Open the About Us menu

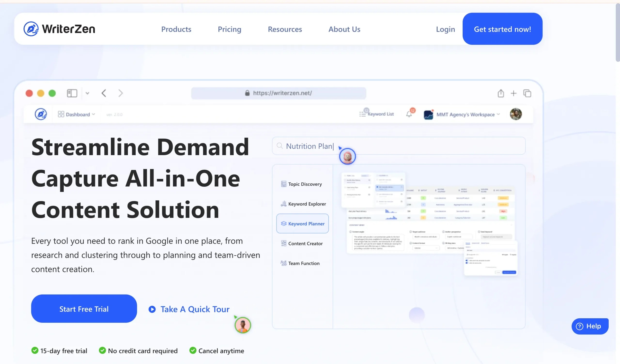(344, 29)
